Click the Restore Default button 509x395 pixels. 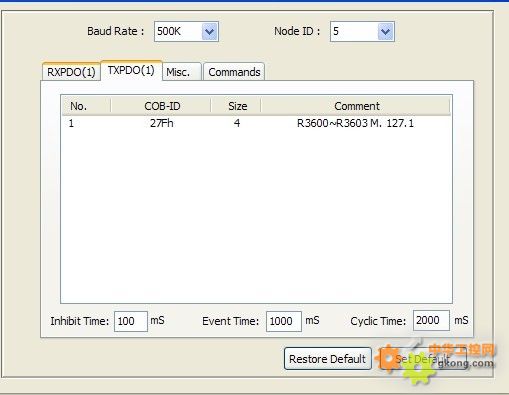pyautogui.click(x=328, y=359)
